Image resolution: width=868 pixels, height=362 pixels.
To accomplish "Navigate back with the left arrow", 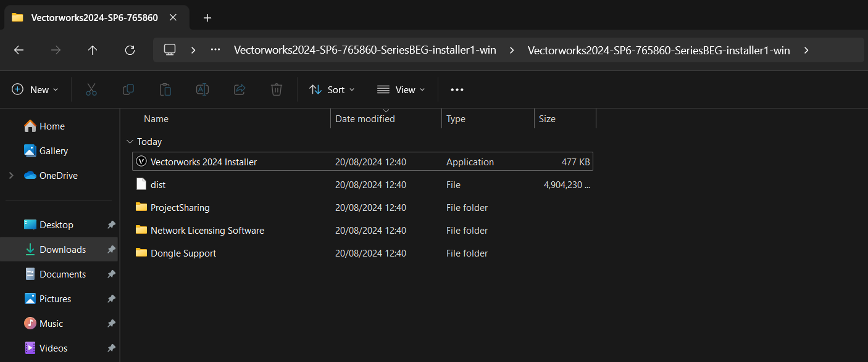I will click(x=19, y=50).
